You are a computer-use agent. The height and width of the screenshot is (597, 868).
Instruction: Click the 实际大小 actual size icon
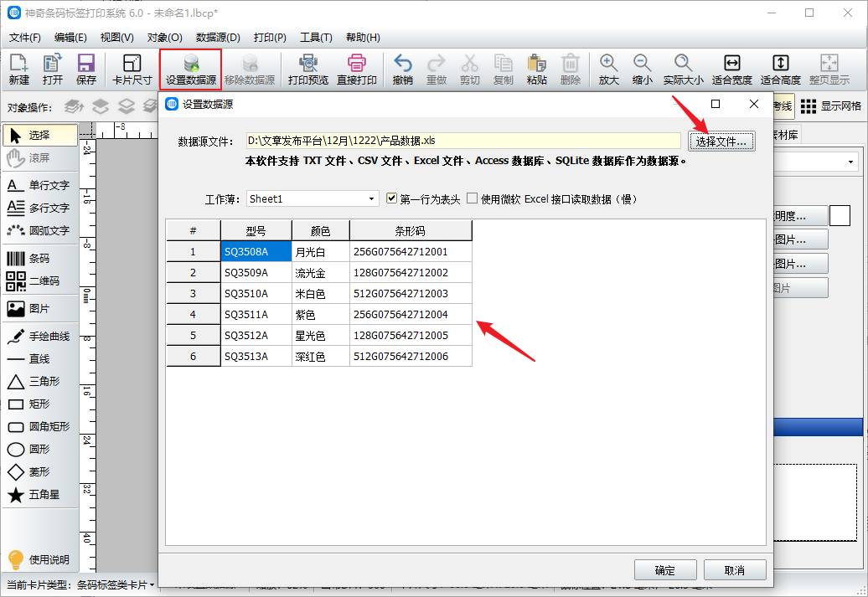[x=683, y=69]
